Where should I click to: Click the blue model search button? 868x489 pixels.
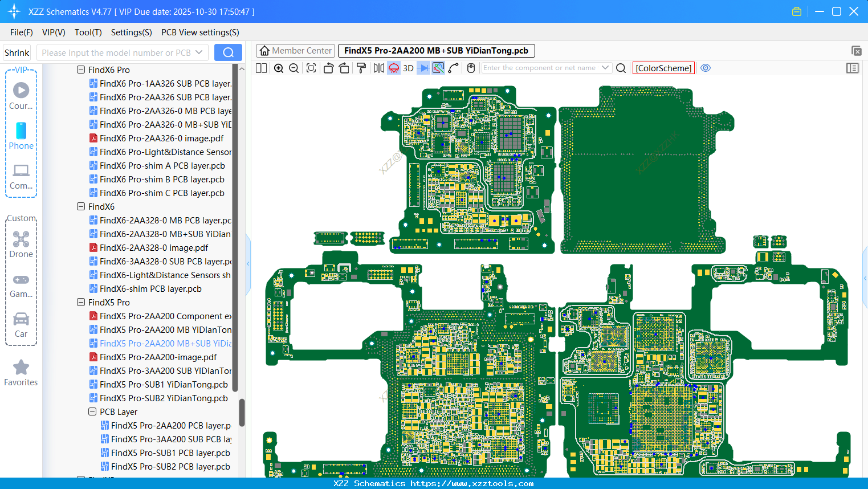(x=228, y=52)
